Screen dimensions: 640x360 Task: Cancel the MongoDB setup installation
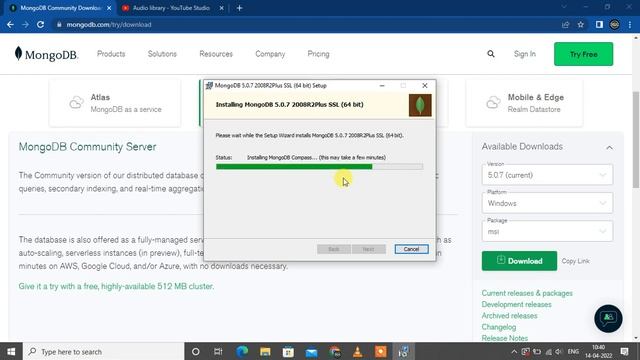pos(411,249)
